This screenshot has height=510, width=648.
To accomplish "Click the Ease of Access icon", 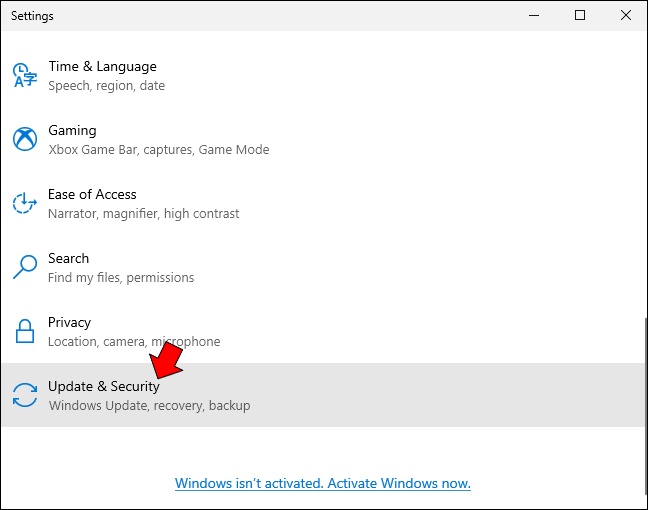I will (24, 203).
